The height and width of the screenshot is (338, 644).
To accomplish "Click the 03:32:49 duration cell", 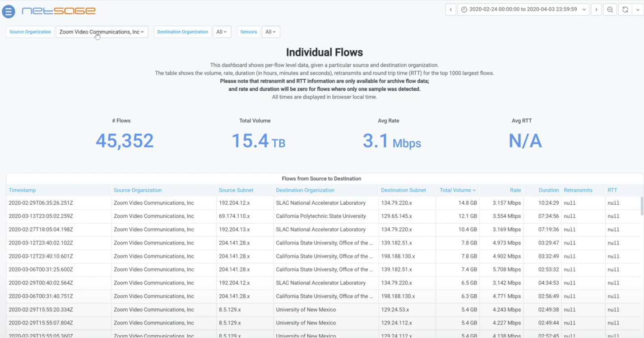I will click(549, 256).
